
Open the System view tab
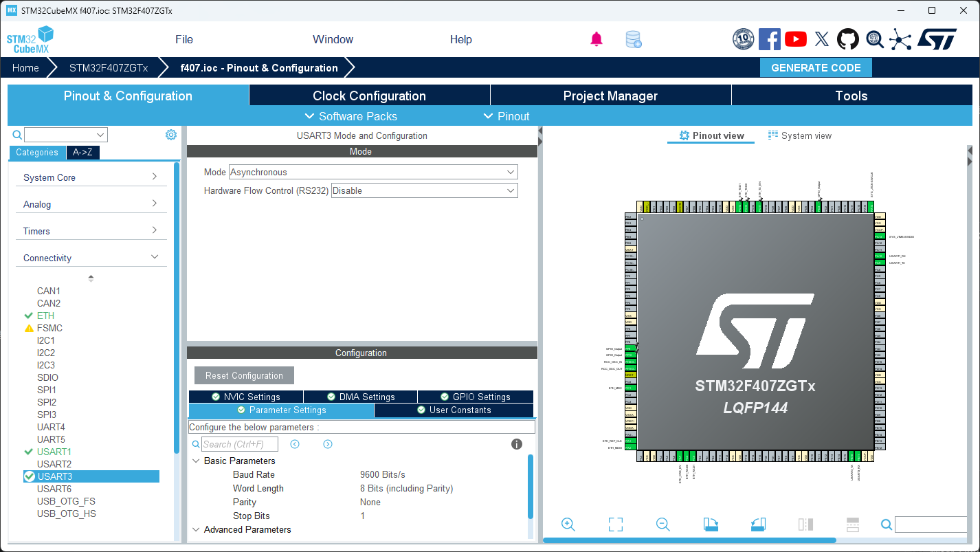coord(799,135)
